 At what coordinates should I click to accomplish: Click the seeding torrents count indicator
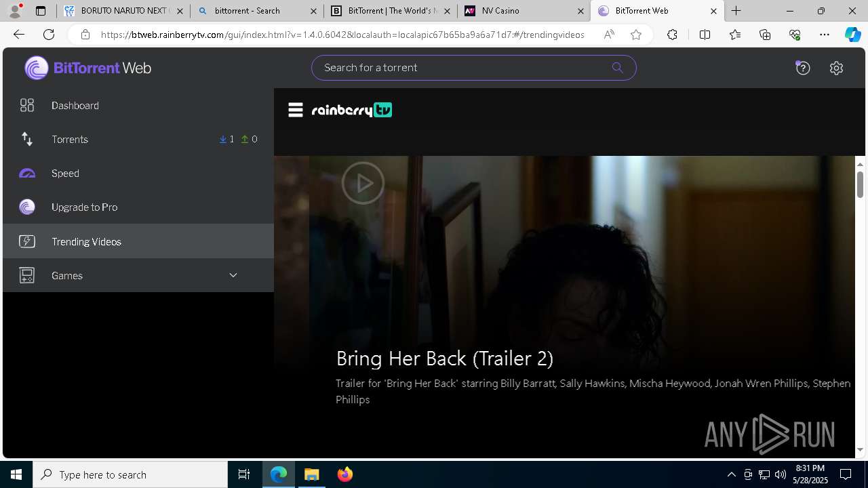coord(250,139)
